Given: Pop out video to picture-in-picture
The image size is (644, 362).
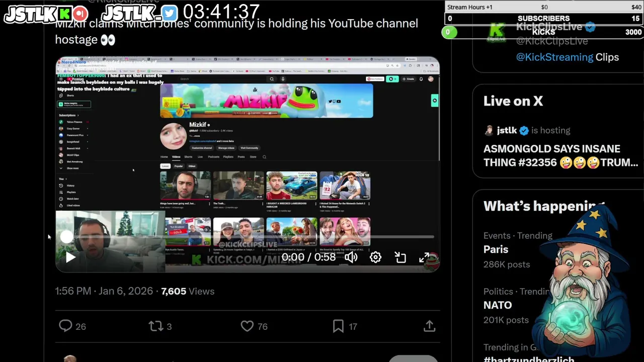Looking at the screenshot, I should (400, 257).
